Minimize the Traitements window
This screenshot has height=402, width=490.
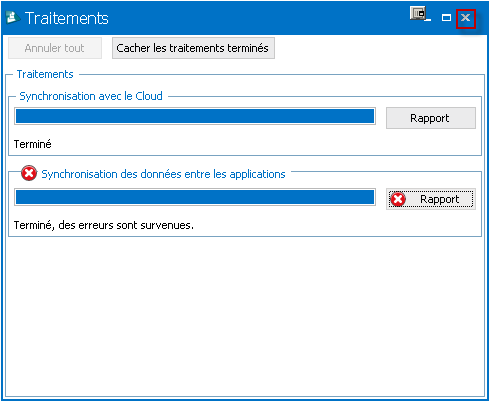pyautogui.click(x=429, y=20)
